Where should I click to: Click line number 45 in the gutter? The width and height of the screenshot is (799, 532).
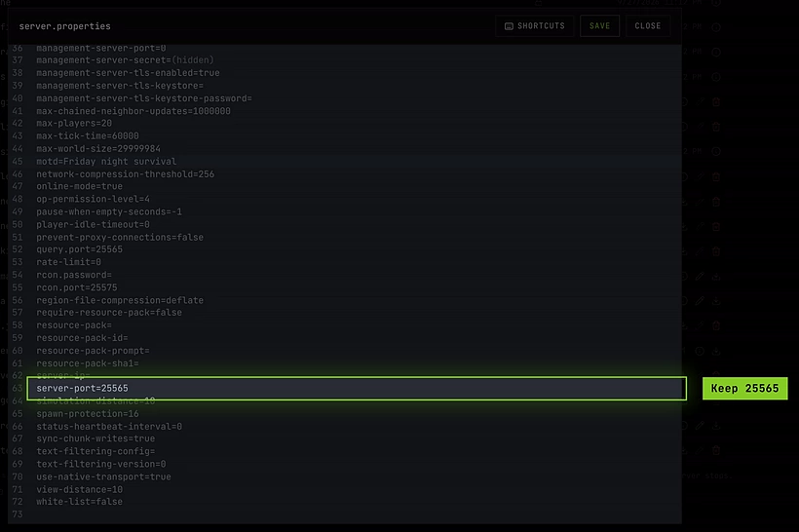[18, 162]
